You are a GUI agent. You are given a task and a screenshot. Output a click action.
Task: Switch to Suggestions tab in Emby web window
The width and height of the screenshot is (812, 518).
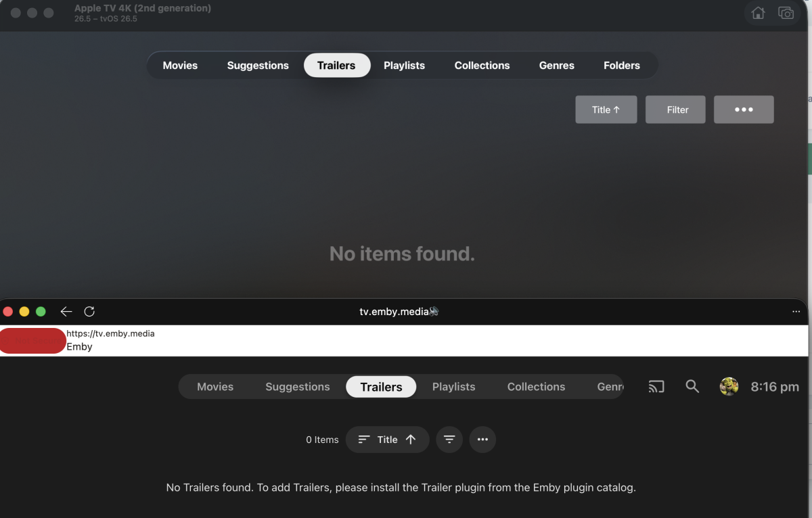[298, 387]
